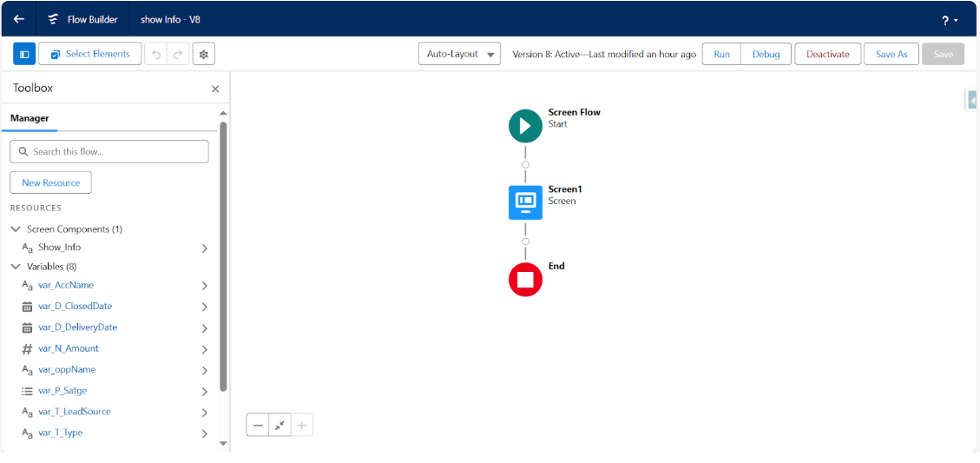Click Toolbox scrollbar down arrow
Viewport: 980px width, 463px height.
(223, 444)
